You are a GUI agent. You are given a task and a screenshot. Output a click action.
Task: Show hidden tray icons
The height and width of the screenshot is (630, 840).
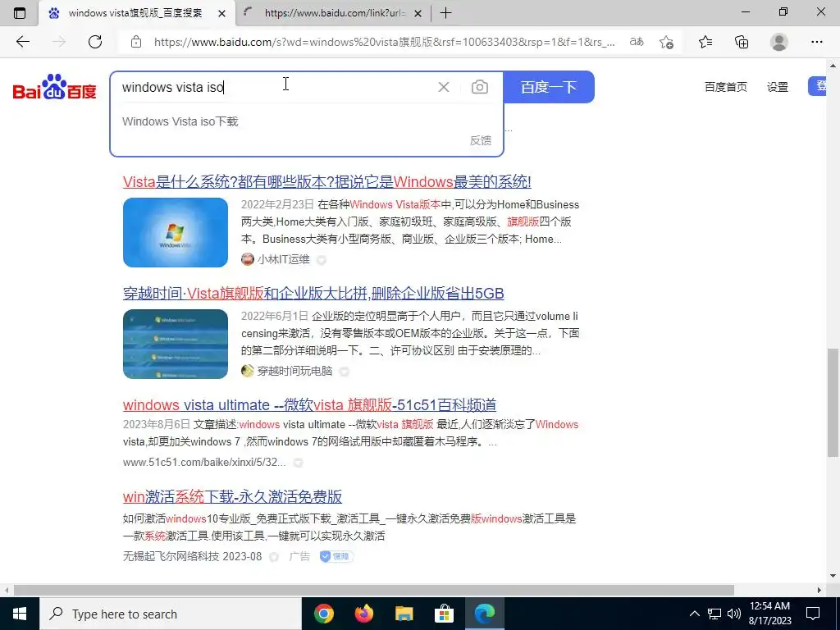tap(694, 614)
